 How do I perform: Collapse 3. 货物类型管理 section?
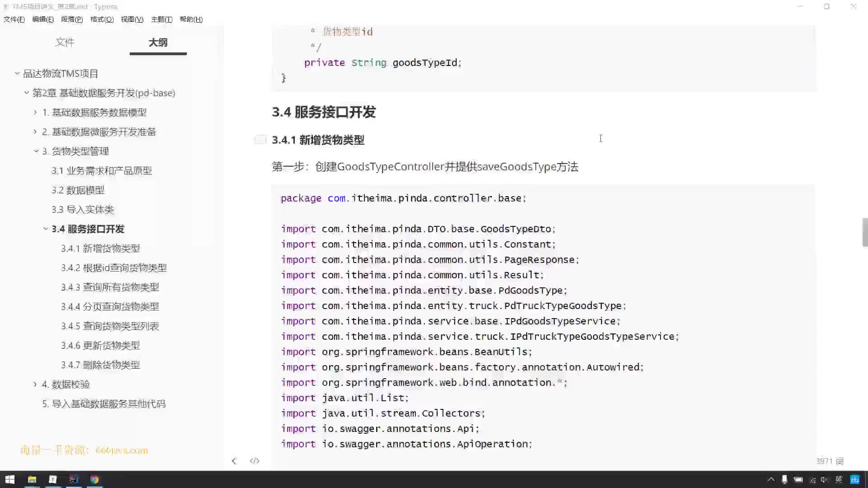click(36, 151)
